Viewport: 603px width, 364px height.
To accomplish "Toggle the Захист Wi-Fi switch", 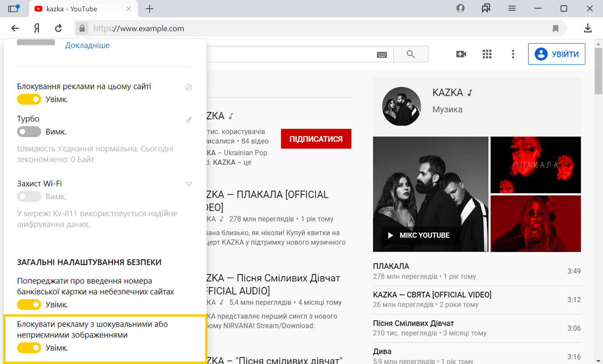I will (x=29, y=197).
